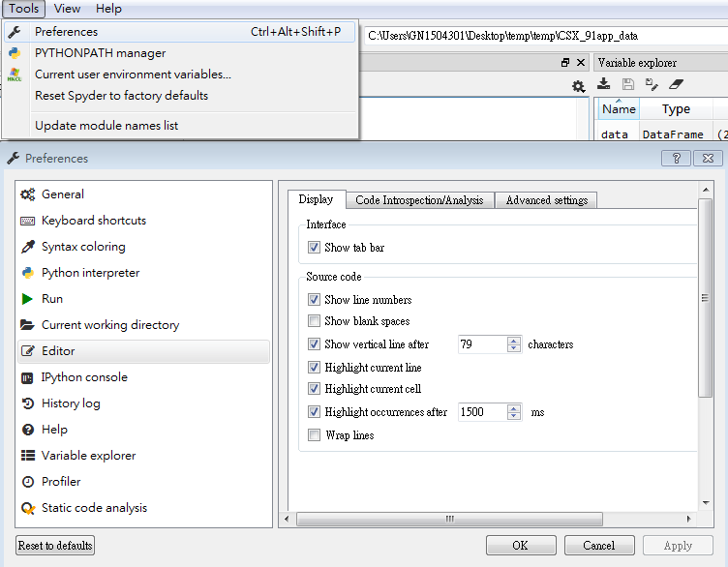The height and width of the screenshot is (567, 728).
Task: Increase the vertical line character count spinner
Action: click(514, 340)
